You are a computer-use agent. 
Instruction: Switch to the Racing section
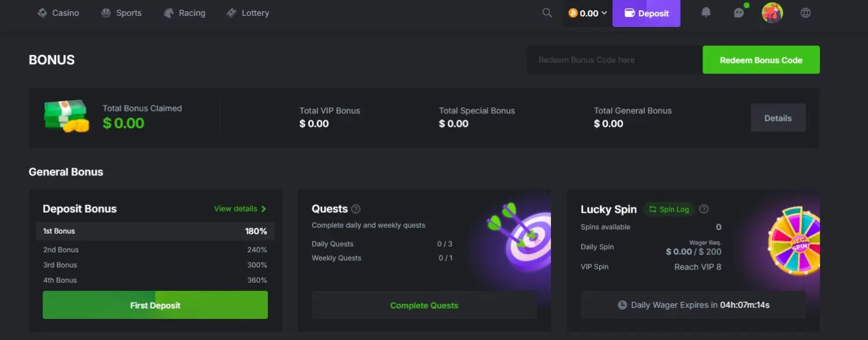pyautogui.click(x=184, y=13)
